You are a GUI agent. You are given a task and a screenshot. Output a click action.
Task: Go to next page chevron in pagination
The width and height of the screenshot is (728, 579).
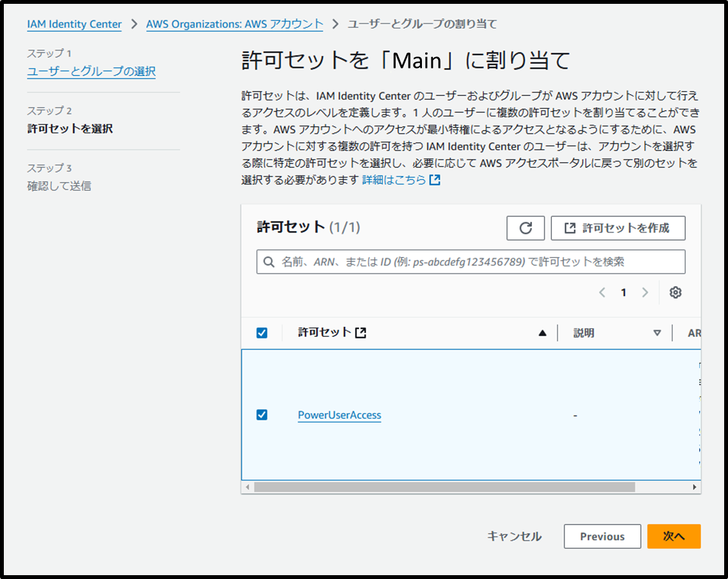(x=645, y=293)
